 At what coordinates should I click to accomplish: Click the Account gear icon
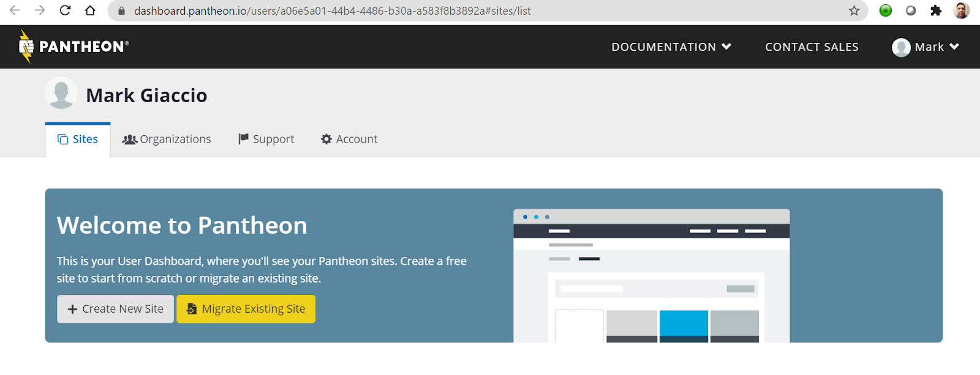click(x=326, y=139)
